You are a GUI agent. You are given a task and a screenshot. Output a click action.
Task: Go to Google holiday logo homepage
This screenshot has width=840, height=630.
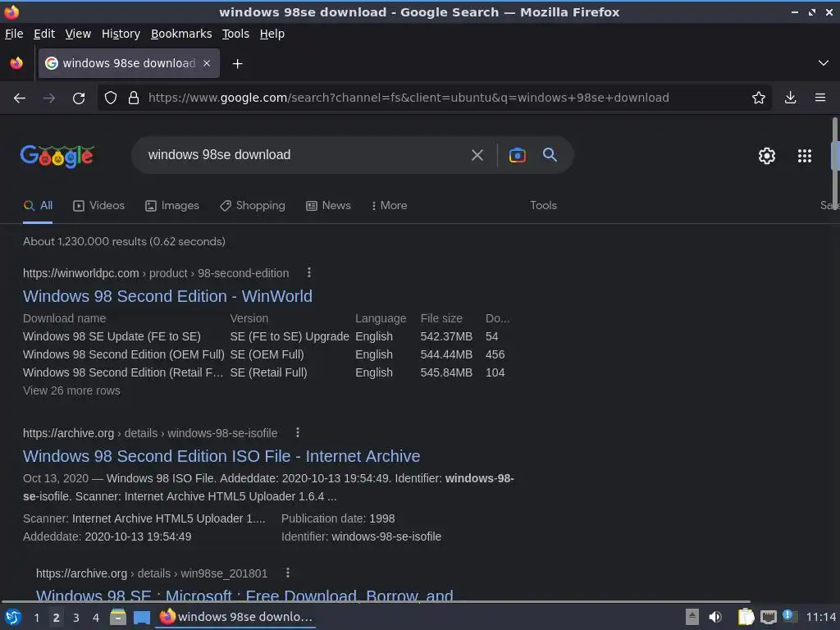57,157
